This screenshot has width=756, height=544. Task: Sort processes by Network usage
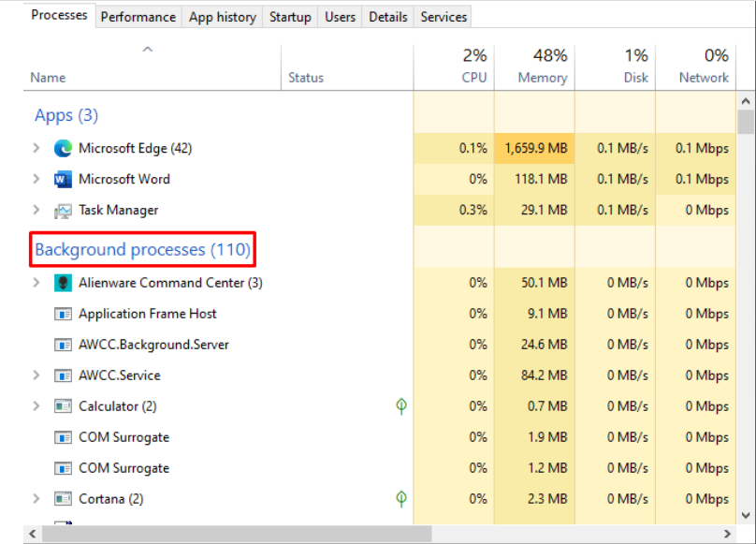(x=696, y=67)
